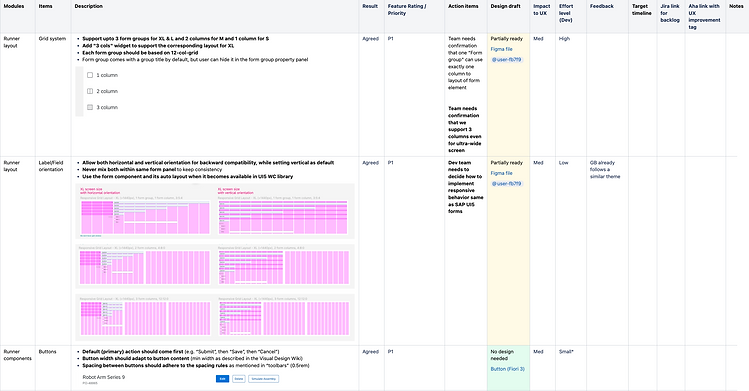Click the Delete button

click(239, 379)
